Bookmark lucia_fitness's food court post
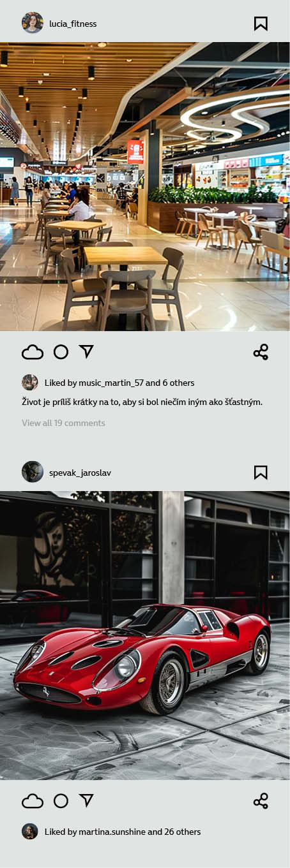290x868 pixels. 261,24
